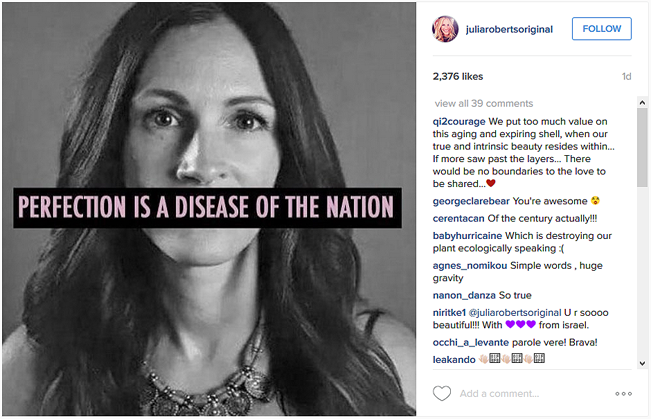Image resolution: width=651 pixels, height=419 pixels.
Task: Like the post with the heart icon
Action: pyautogui.click(x=442, y=393)
